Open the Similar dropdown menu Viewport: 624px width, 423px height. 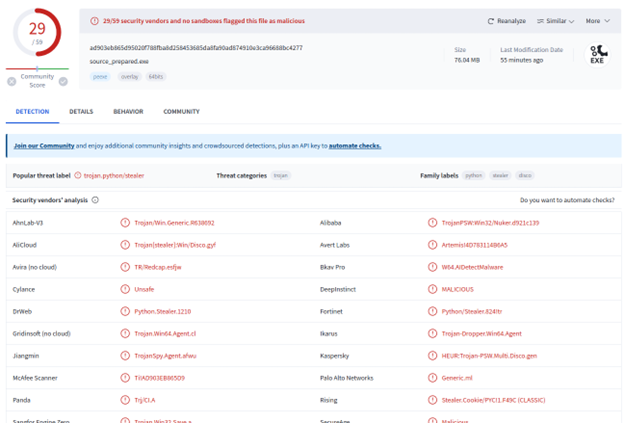coord(556,21)
